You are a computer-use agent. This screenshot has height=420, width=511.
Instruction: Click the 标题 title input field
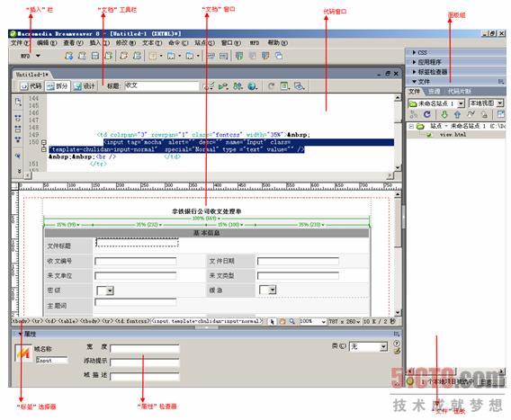click(162, 86)
